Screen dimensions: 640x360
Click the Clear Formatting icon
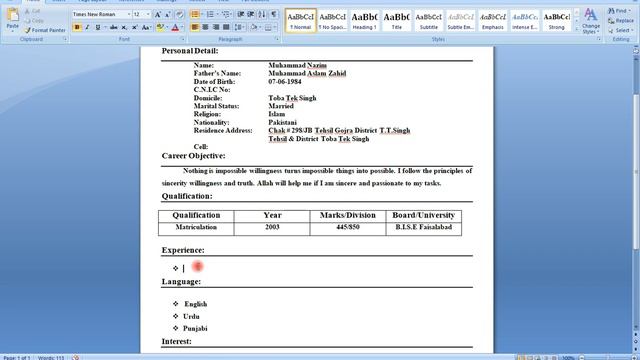[180, 15]
